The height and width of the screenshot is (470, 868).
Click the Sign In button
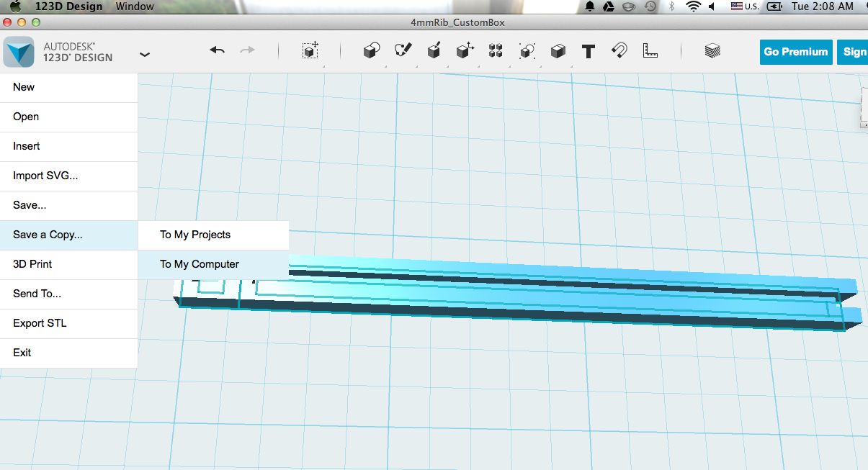pyautogui.click(x=853, y=52)
